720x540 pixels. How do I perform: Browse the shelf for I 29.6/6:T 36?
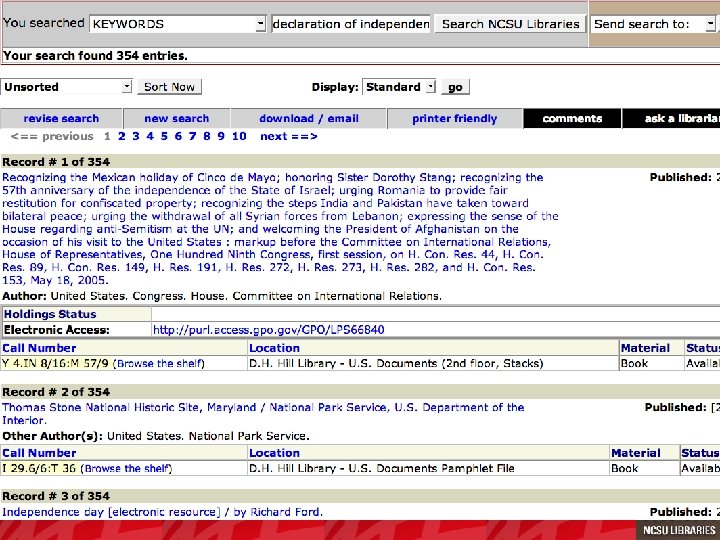[126, 469]
